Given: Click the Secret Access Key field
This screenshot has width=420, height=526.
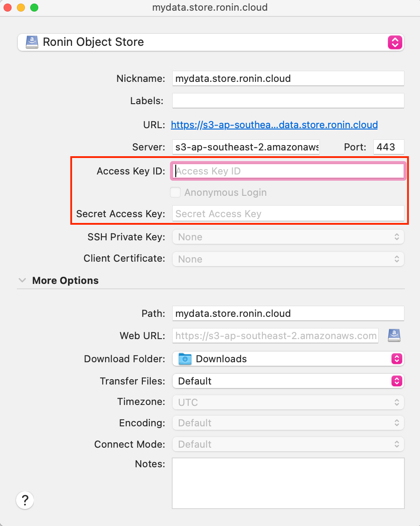Looking at the screenshot, I should pyautogui.click(x=288, y=214).
